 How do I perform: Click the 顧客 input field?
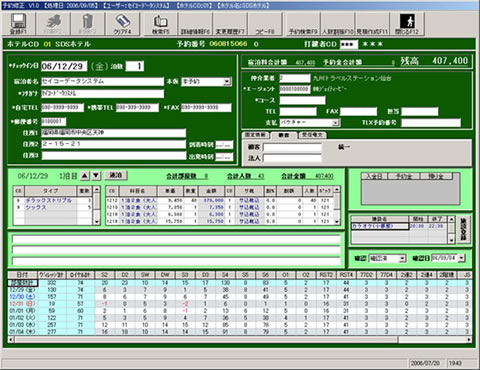click(292, 147)
